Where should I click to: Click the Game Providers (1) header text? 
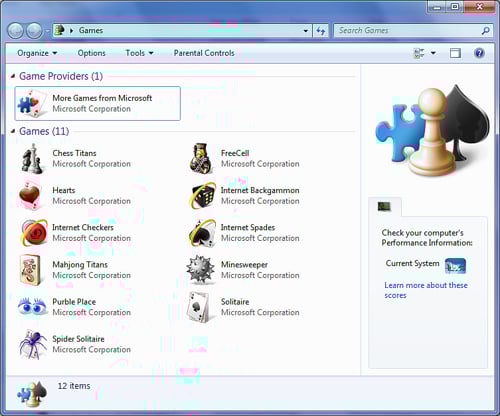click(61, 76)
